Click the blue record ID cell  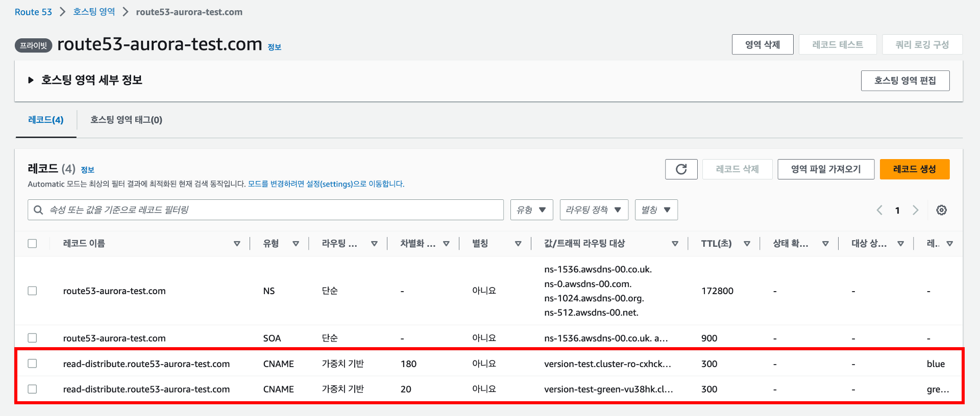(x=936, y=363)
